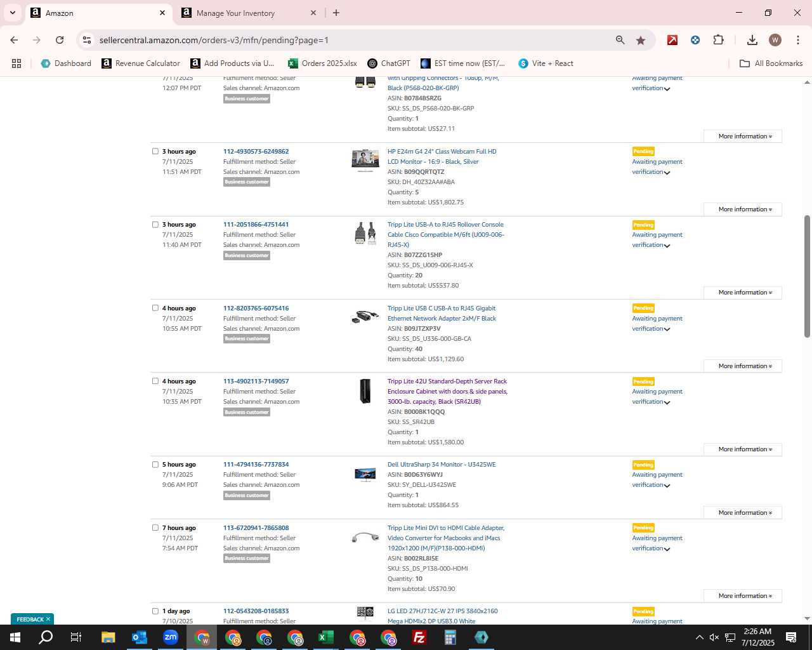Image resolution: width=812 pixels, height=650 pixels.
Task: Open the notifications center icon
Action: 791,637
